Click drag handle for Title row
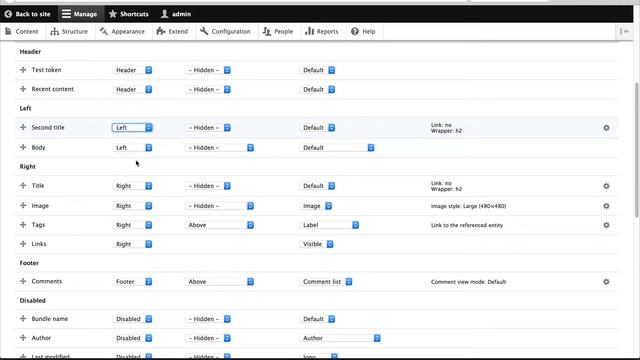The height and width of the screenshot is (360, 640). (x=23, y=185)
